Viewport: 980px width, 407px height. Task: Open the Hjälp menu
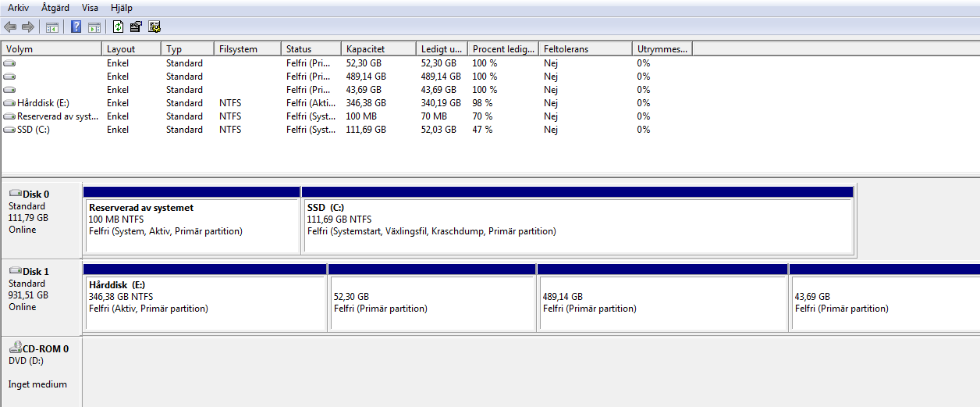pyautogui.click(x=122, y=7)
